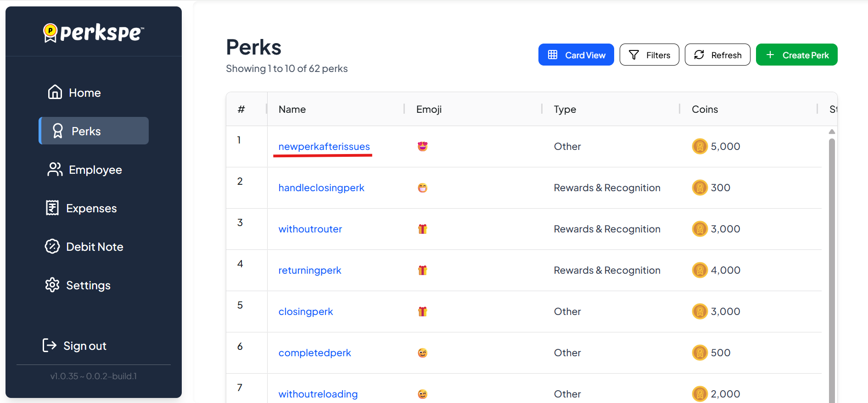The image size is (868, 403).
Task: Open the newperkafterissues perk link
Action: pyautogui.click(x=324, y=146)
